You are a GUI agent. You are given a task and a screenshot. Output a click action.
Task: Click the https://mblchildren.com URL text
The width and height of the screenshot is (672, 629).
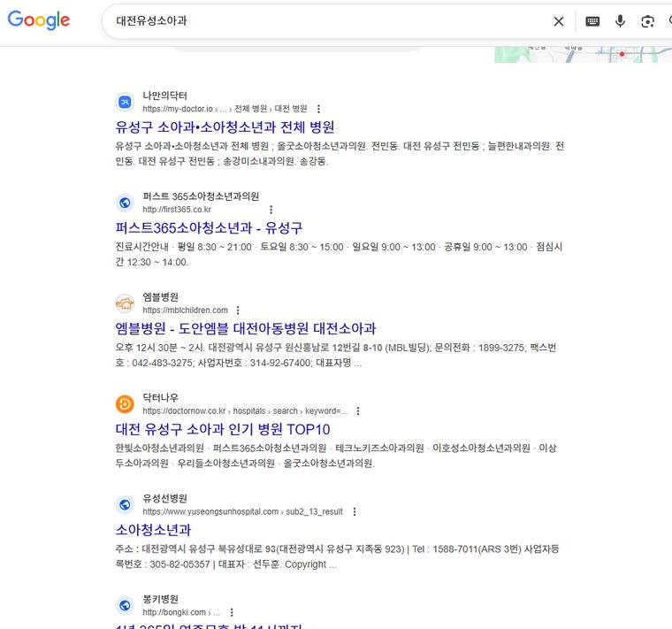[185, 311]
